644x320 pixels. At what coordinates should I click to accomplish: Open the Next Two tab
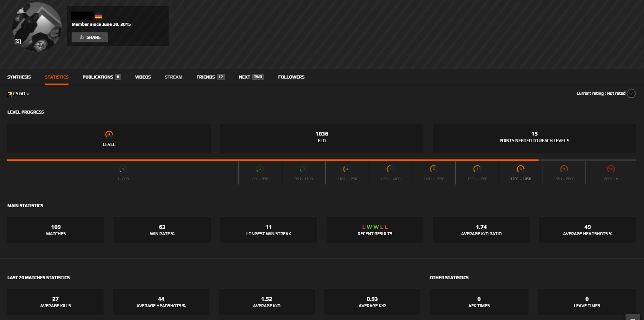(251, 77)
